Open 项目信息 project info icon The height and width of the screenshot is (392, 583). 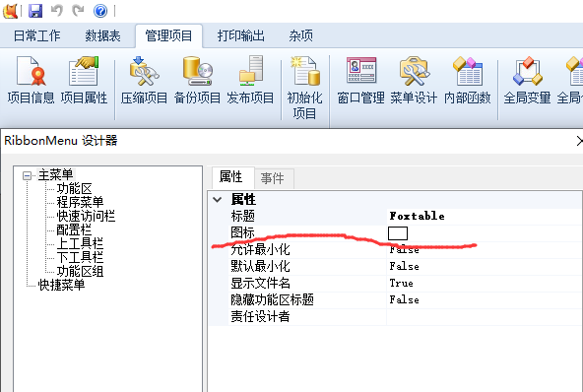(31, 80)
